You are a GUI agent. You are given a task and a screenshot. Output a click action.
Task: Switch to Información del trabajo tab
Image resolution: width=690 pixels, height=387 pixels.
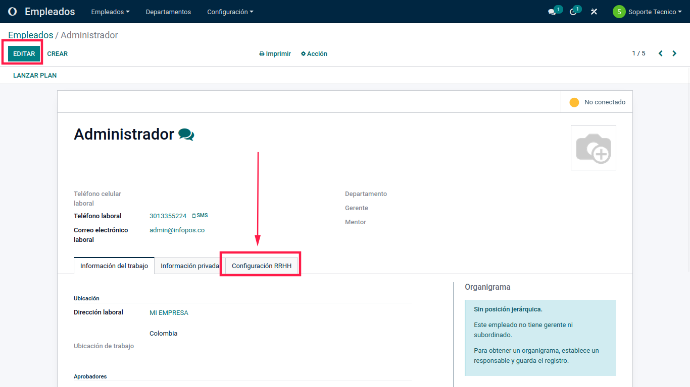[114, 265]
